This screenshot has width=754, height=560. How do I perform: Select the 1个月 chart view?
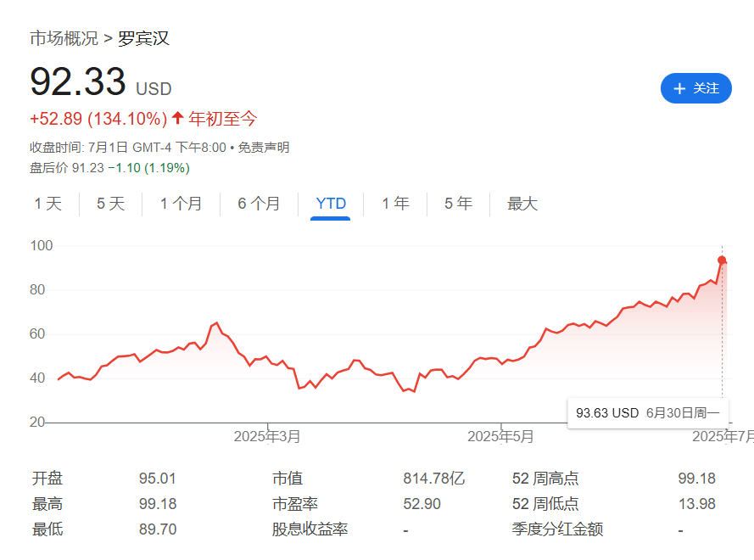181,204
